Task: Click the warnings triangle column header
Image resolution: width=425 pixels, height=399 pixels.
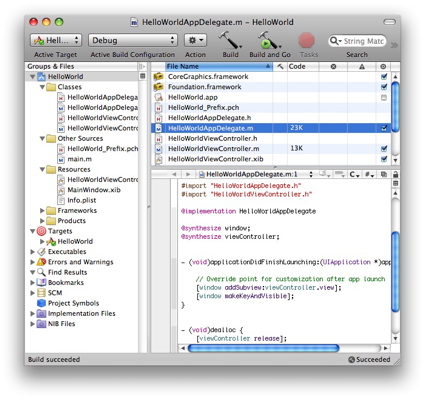Action: (362, 67)
